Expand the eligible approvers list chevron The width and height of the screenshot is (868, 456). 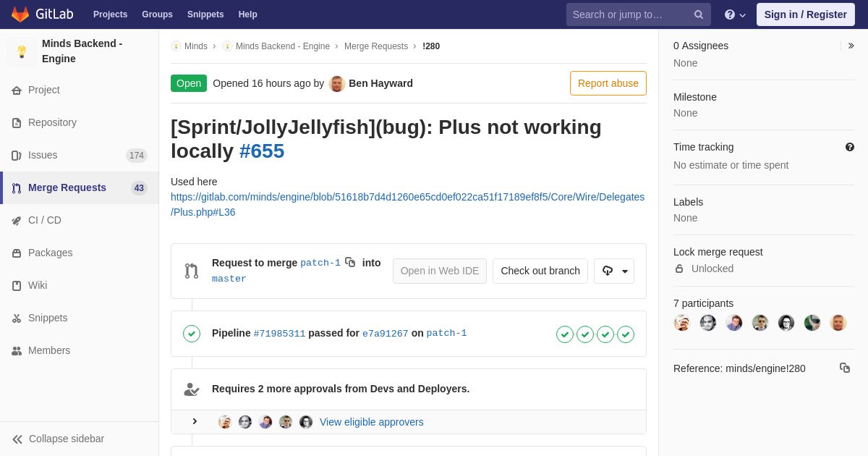pos(195,421)
